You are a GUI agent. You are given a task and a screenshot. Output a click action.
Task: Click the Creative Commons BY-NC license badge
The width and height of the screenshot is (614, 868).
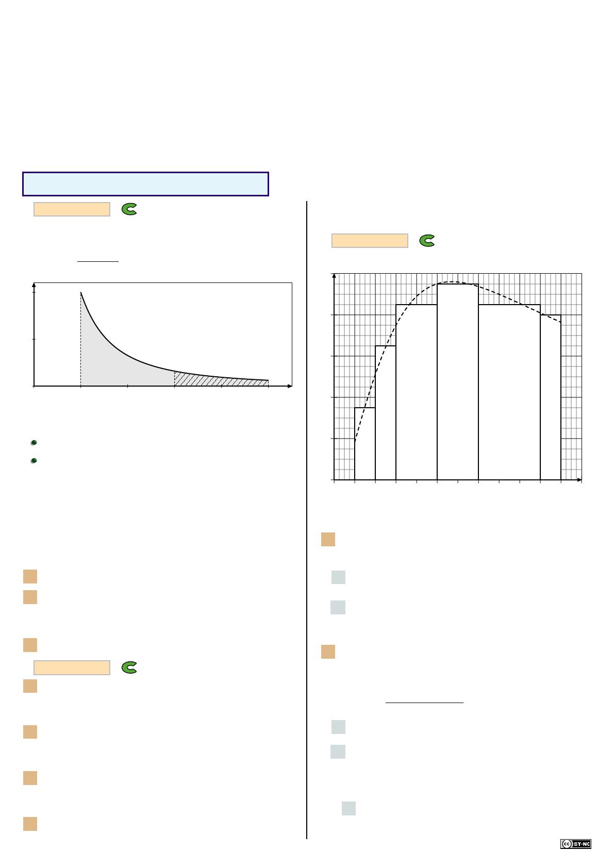tap(575, 844)
